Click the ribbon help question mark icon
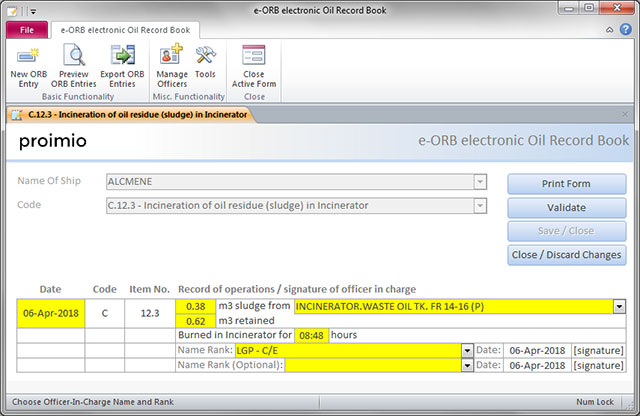This screenshot has width=640, height=416. tap(626, 29)
